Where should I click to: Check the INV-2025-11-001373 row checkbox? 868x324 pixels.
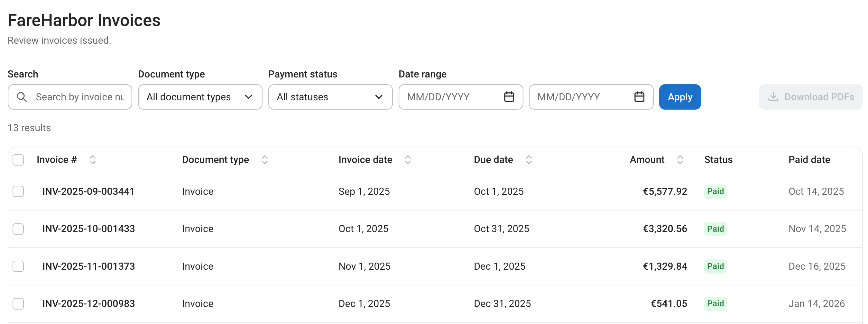coord(18,266)
